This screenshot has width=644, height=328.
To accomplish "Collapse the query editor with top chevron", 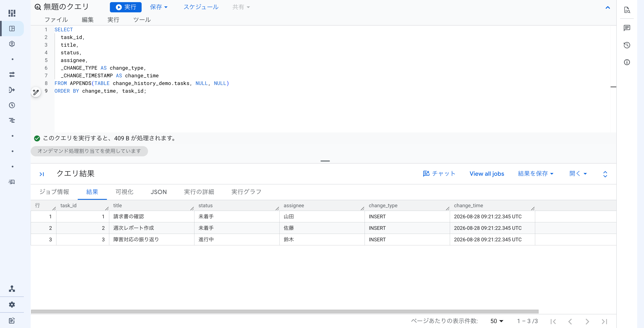I will pos(608,7).
